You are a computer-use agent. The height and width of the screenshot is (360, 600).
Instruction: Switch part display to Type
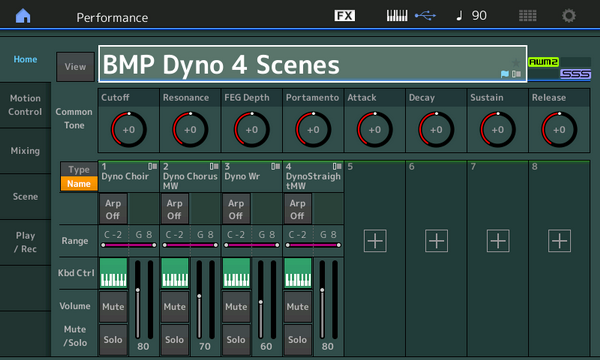point(79,169)
